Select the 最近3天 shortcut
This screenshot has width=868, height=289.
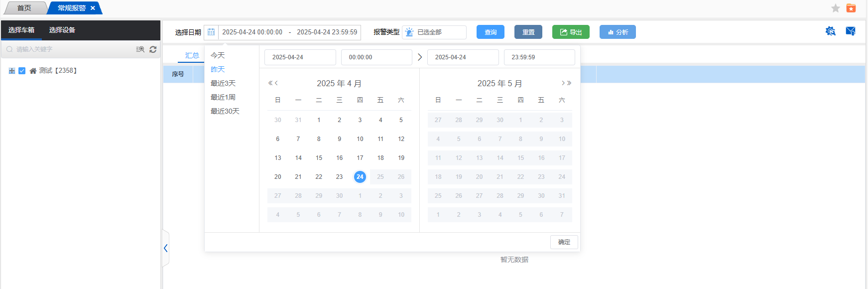pos(223,83)
